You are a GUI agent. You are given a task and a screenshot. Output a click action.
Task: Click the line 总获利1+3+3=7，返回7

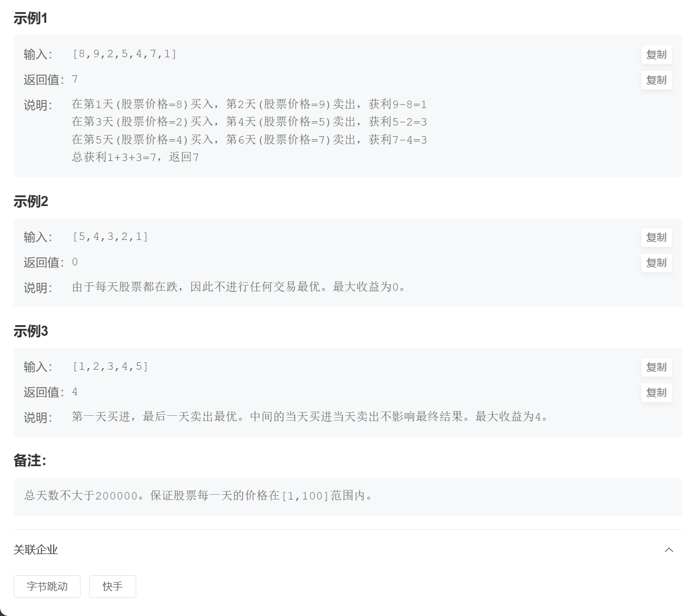pyautogui.click(x=135, y=157)
